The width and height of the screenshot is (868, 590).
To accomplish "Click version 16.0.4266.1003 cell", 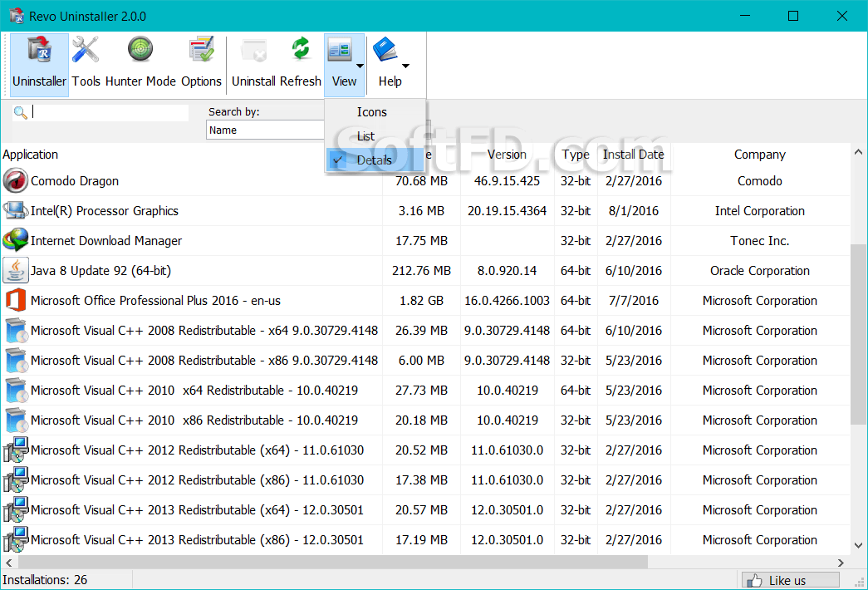I will [507, 301].
